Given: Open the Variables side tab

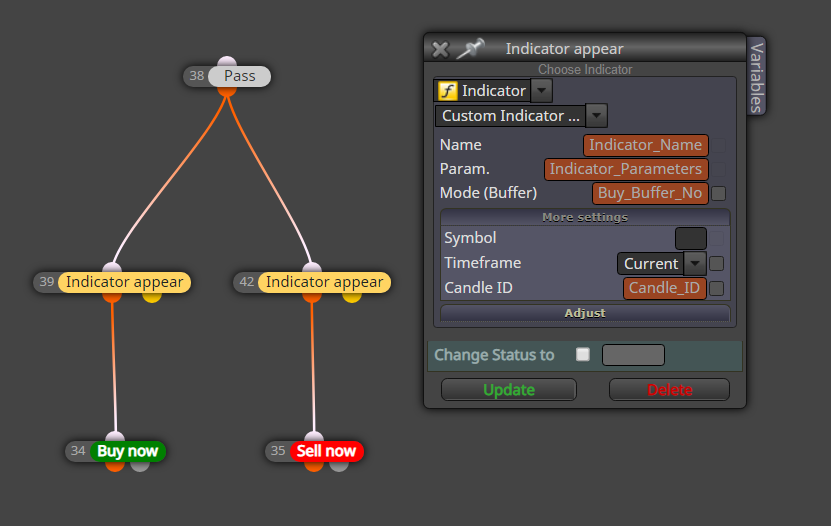Looking at the screenshot, I should [x=756, y=76].
